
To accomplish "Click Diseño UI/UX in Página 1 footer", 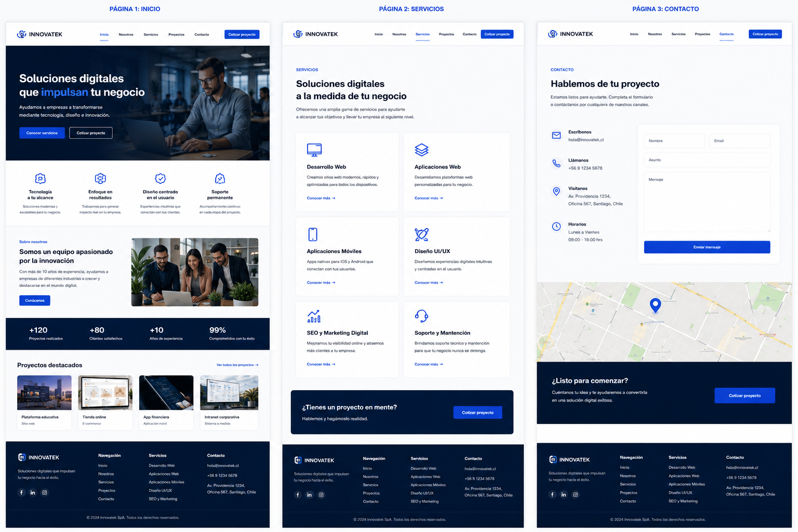I will 160,490.
